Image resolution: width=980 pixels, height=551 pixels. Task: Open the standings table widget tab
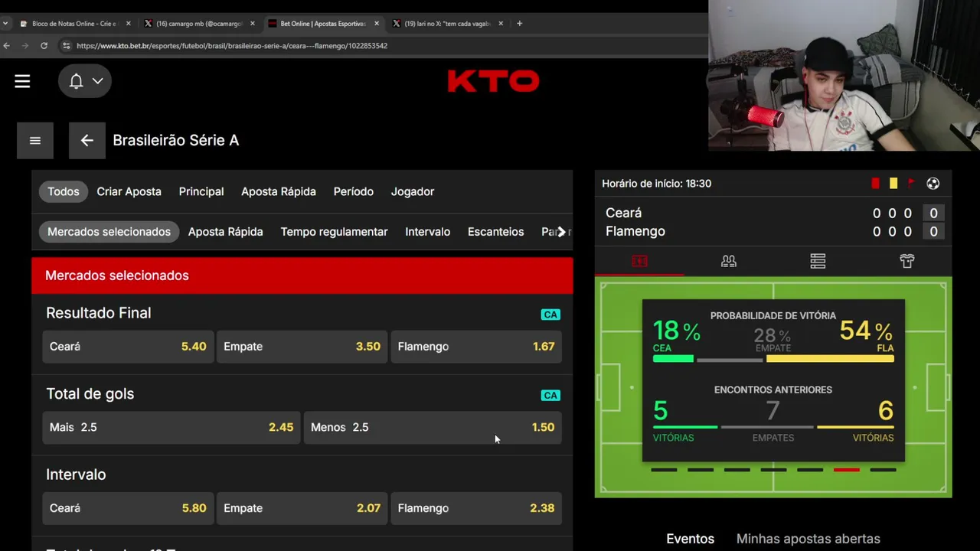[818, 262]
